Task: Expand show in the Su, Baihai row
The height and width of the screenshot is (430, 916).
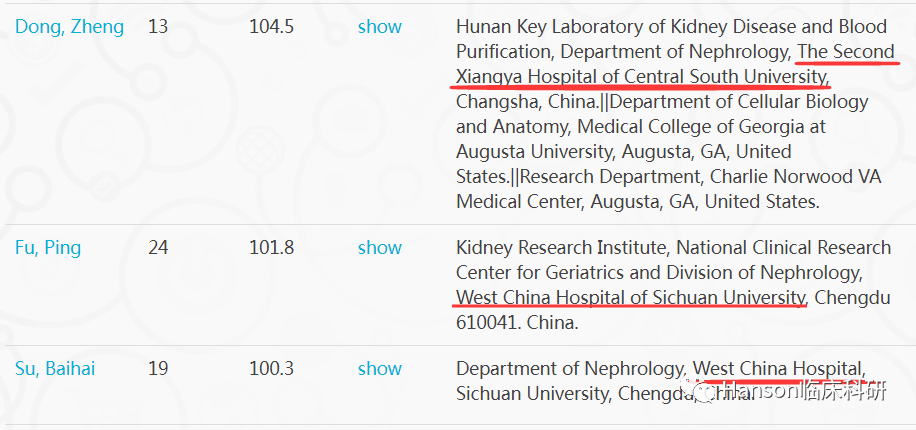Action: pyautogui.click(x=380, y=369)
